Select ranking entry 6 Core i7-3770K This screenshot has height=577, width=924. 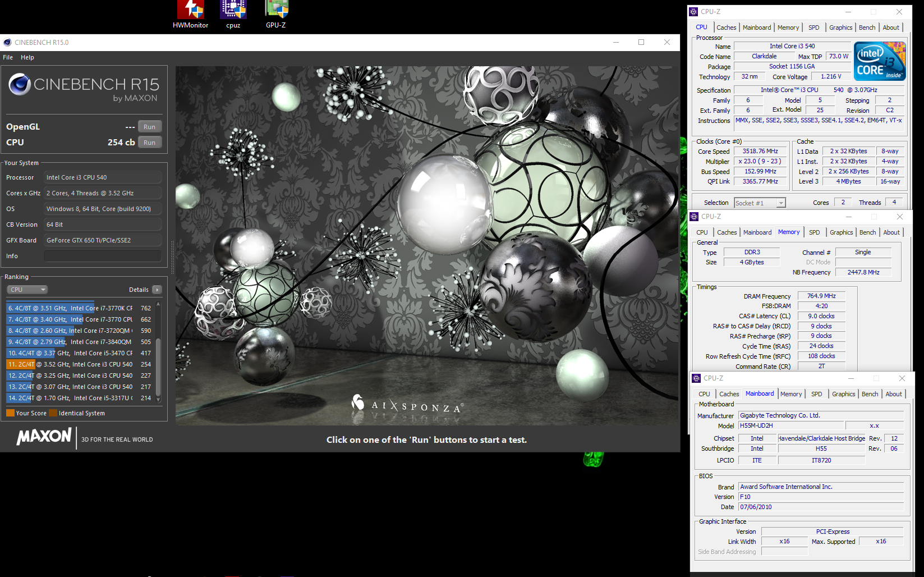coord(80,308)
